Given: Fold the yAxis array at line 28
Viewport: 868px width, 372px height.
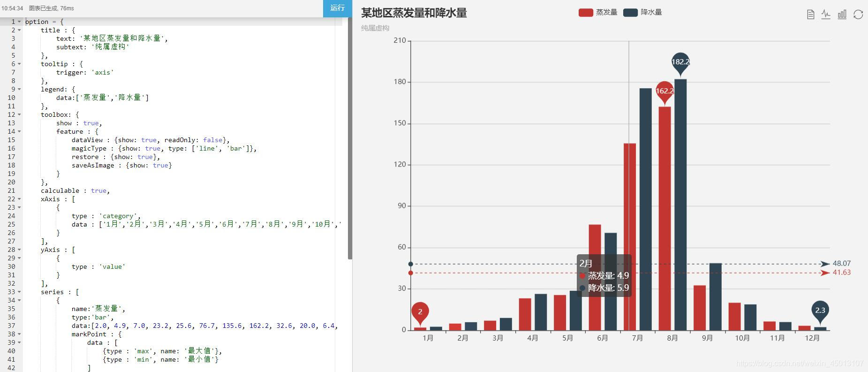Looking at the screenshot, I should pyautogui.click(x=19, y=250).
